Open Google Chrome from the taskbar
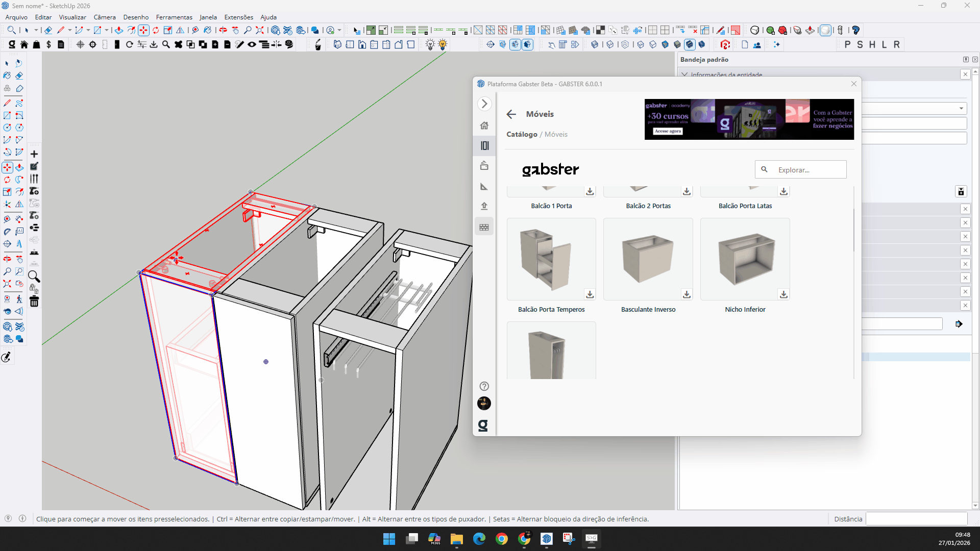980x551 pixels. click(502, 539)
